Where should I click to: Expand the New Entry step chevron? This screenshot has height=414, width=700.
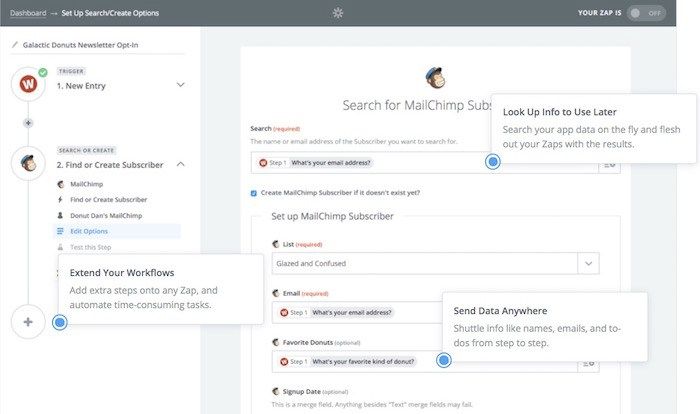[180, 84]
